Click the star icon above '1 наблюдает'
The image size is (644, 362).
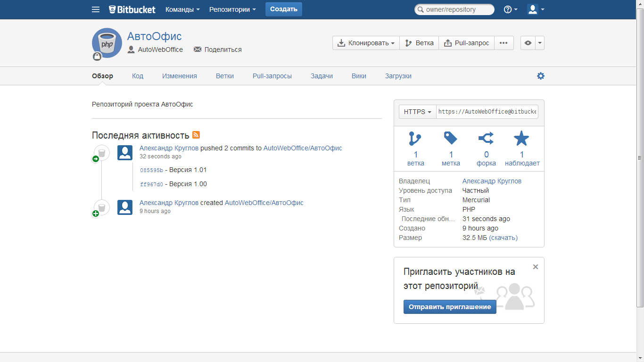pyautogui.click(x=521, y=138)
